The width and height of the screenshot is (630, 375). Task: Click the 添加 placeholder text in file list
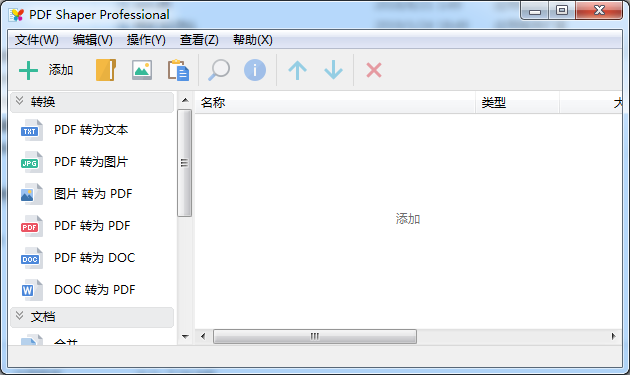[x=408, y=219]
